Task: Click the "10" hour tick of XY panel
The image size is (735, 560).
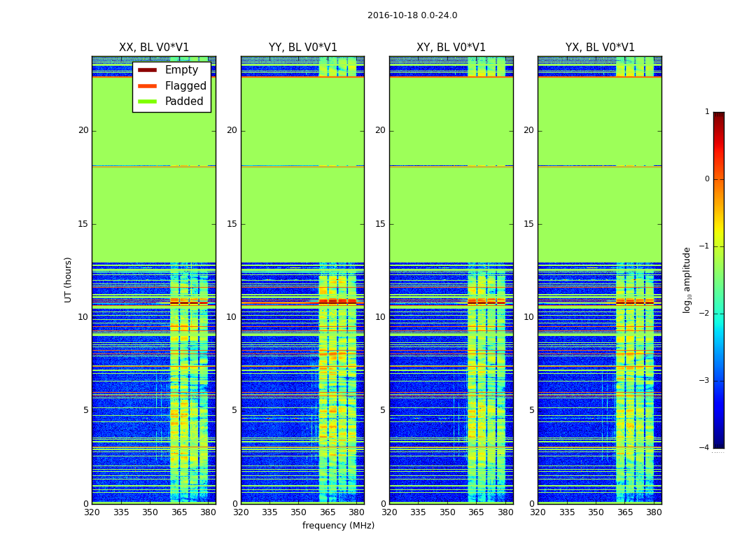Action: click(x=380, y=317)
